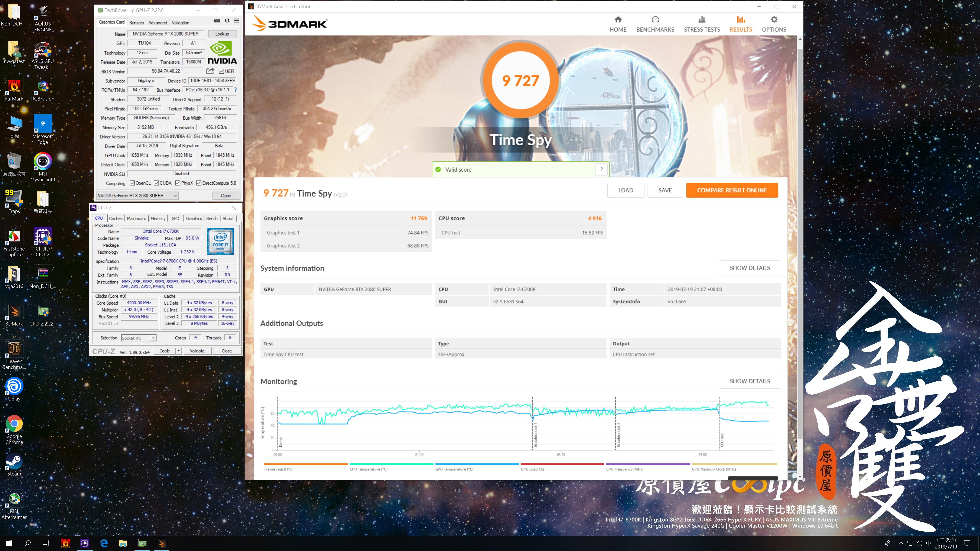Screen dimensions: 980x551
Task: Toggle the PhysX computing checkbox
Action: coord(178,183)
